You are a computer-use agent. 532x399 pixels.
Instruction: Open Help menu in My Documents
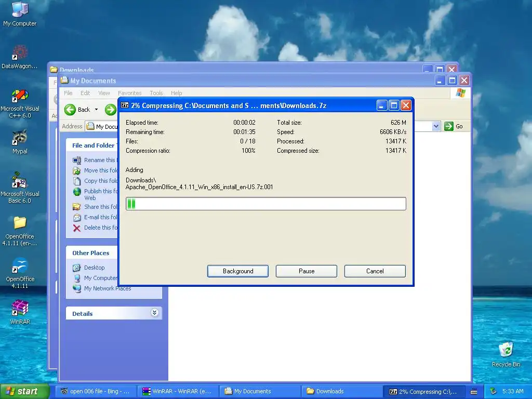click(x=177, y=93)
